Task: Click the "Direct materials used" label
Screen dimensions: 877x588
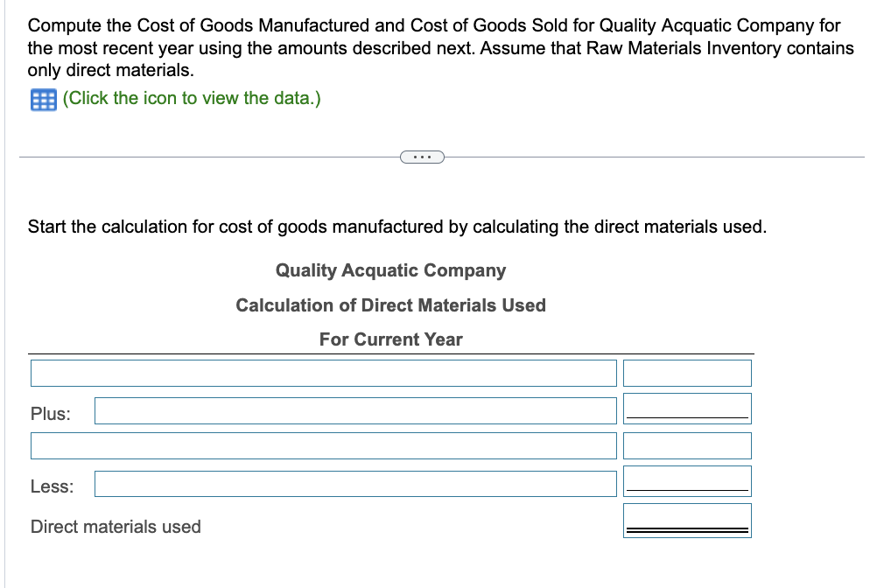Action: pyautogui.click(x=115, y=527)
